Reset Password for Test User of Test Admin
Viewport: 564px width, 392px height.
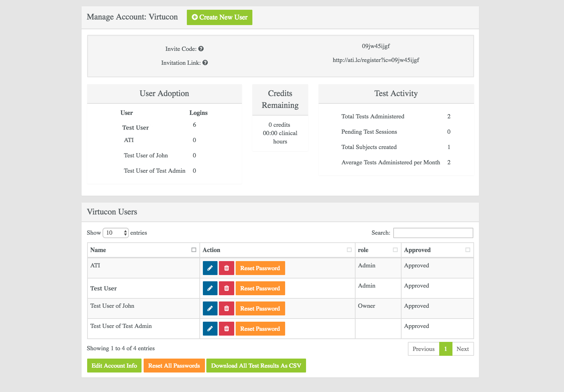click(x=260, y=329)
